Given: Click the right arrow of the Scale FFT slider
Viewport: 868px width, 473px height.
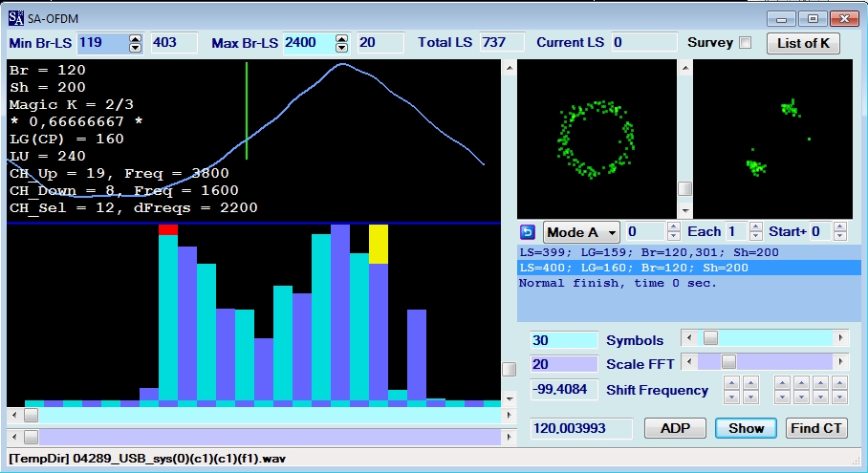Looking at the screenshot, I should [840, 362].
